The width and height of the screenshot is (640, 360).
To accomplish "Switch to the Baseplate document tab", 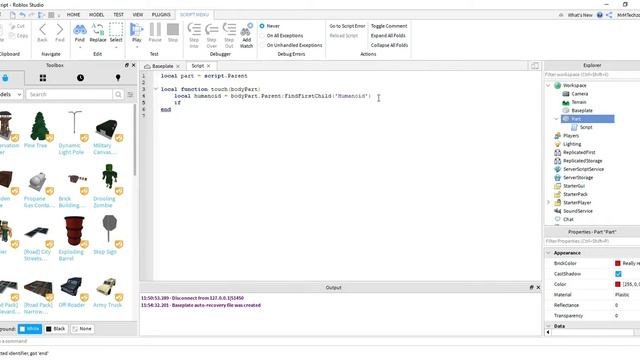I will click(x=162, y=66).
